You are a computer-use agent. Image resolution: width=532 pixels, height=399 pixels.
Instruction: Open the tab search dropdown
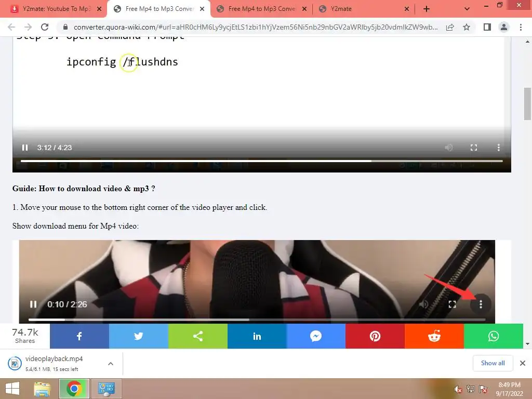[467, 9]
